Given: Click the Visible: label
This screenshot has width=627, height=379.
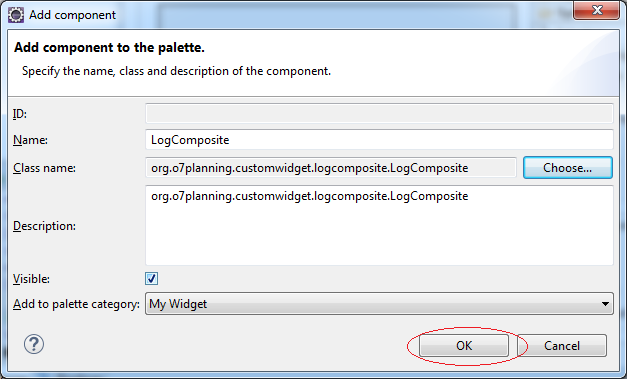Looking at the screenshot, I should click(31, 279).
